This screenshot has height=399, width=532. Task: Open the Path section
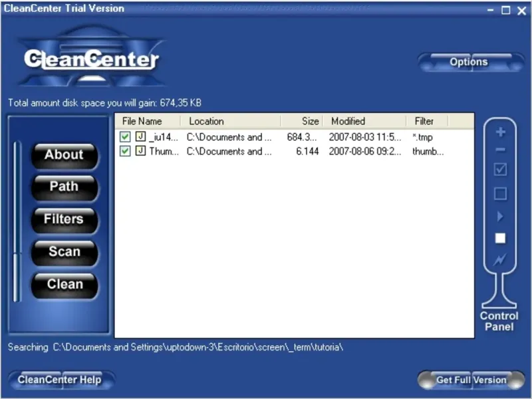pos(65,188)
